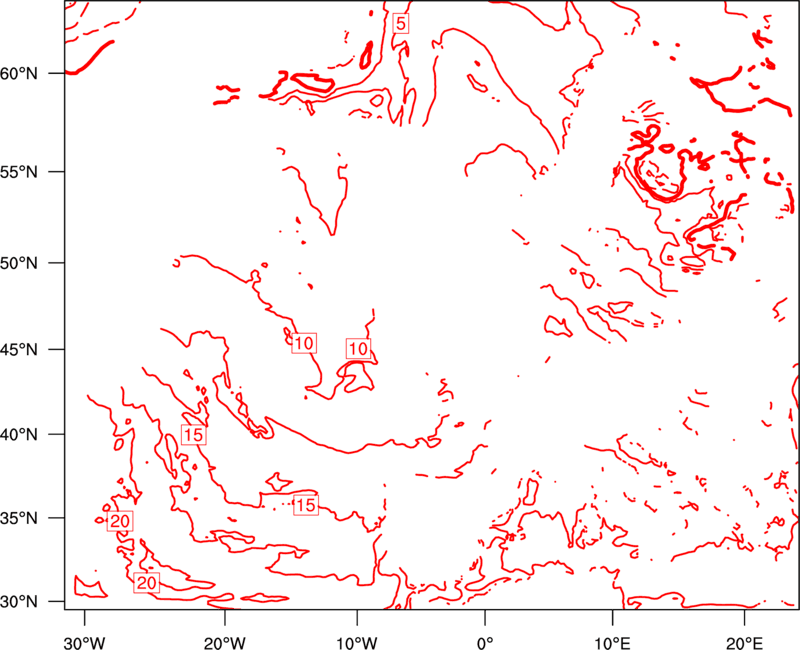Click the 40°N latitude axis label
The width and height of the screenshot is (800, 650).
[x=19, y=434]
